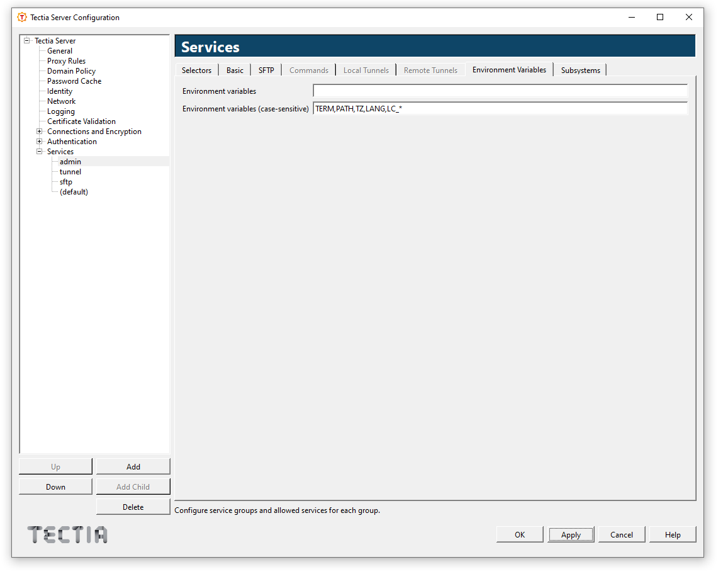Collapse the Services tree node
The width and height of the screenshot is (728, 574).
pyautogui.click(x=40, y=152)
